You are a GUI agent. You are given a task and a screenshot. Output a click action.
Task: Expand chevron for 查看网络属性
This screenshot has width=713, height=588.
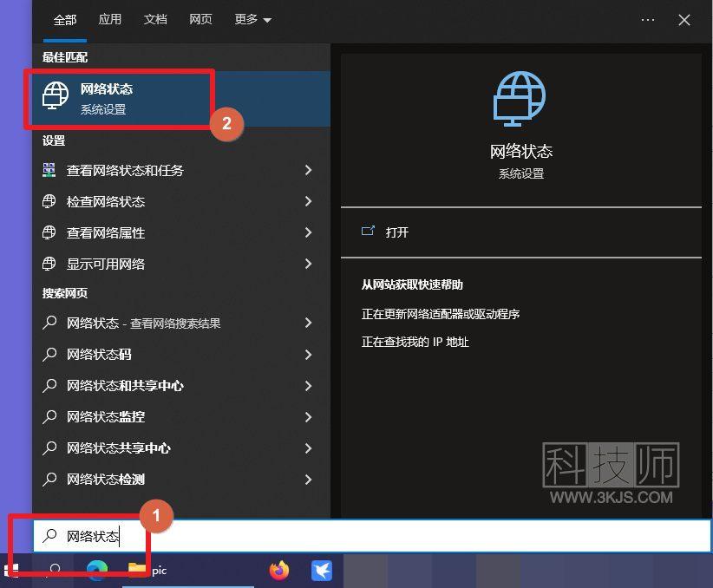[x=308, y=232]
